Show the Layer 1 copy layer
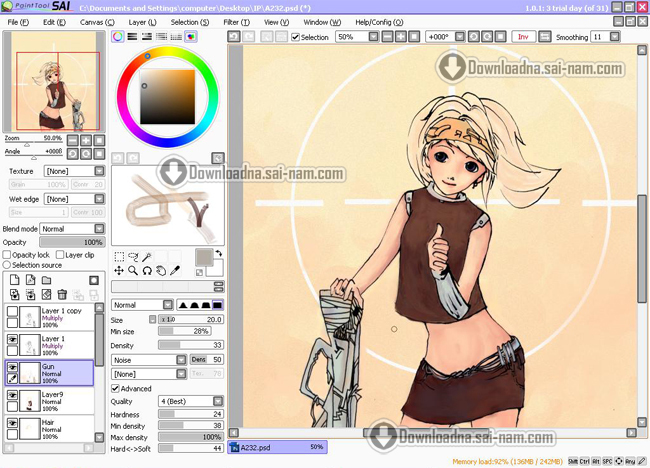 coord(12,311)
